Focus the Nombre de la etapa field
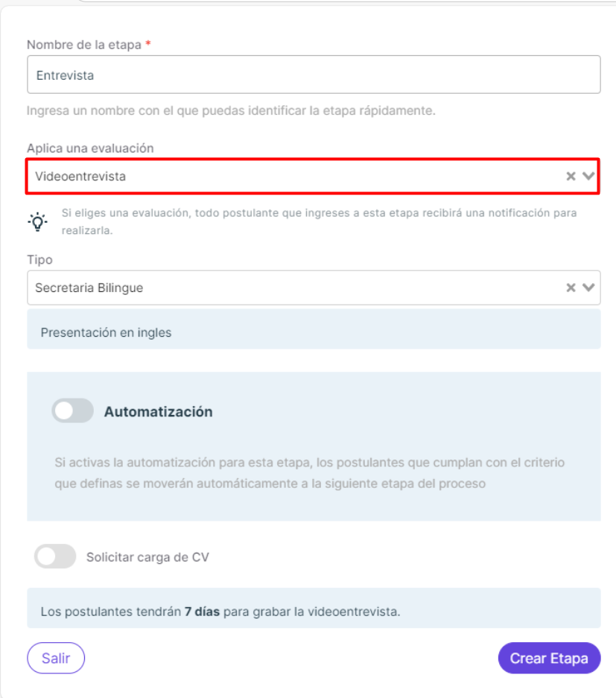 [314, 74]
